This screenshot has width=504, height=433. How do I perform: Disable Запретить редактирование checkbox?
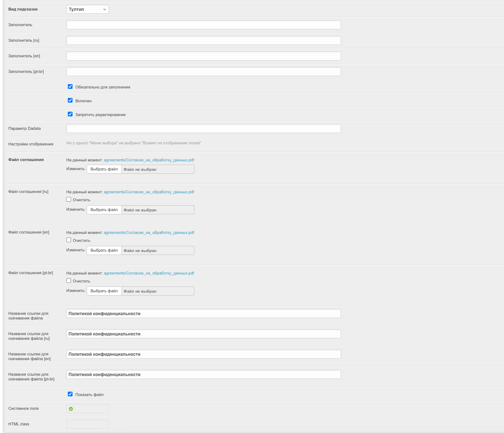[70, 114]
